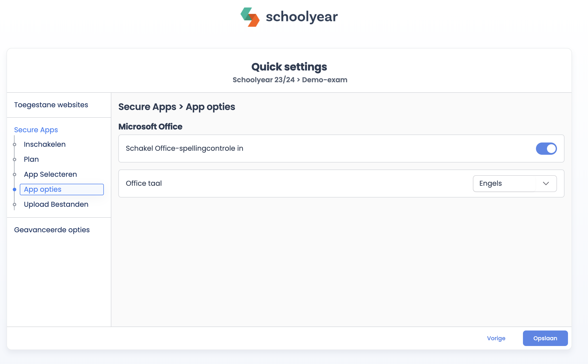588x364 pixels.
Task: Jump to the Upload Bestanden step
Action: (x=56, y=204)
